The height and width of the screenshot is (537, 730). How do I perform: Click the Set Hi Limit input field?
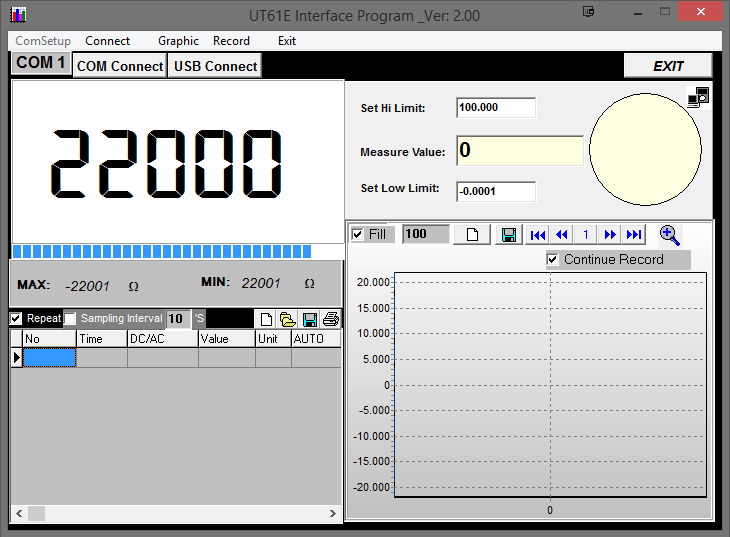(496, 108)
